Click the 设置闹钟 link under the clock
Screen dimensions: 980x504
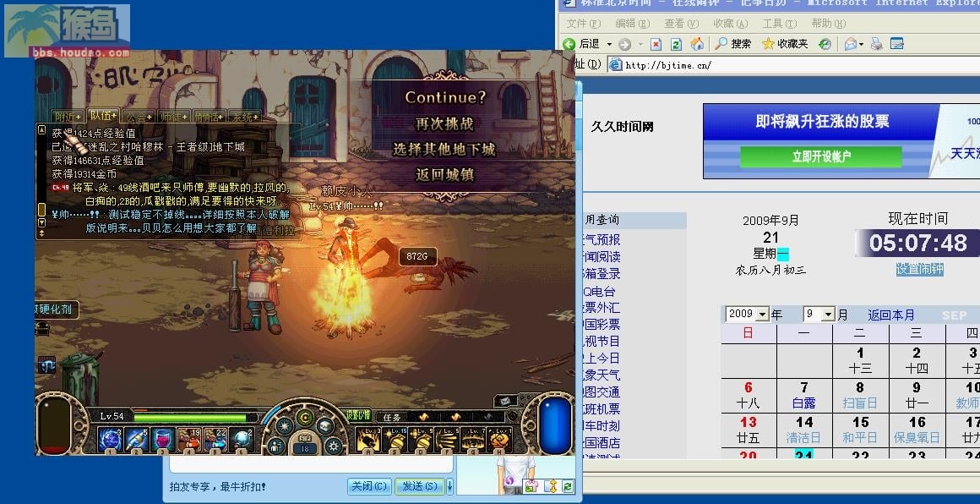click(x=919, y=269)
